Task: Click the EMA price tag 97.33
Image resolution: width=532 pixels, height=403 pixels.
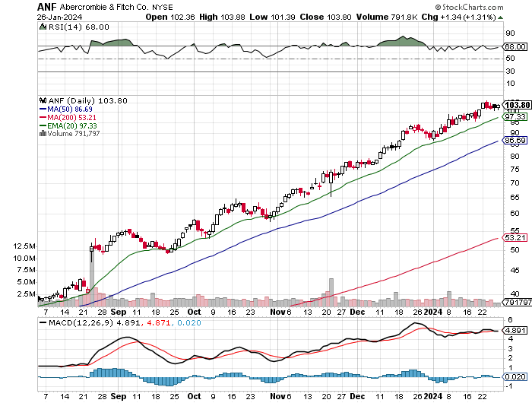Action: point(515,117)
